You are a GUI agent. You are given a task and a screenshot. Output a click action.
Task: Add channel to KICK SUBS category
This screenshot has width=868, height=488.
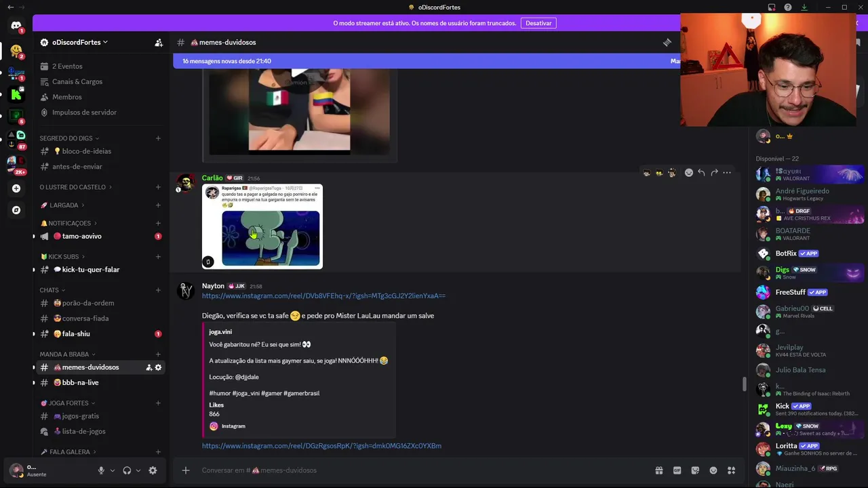(158, 257)
